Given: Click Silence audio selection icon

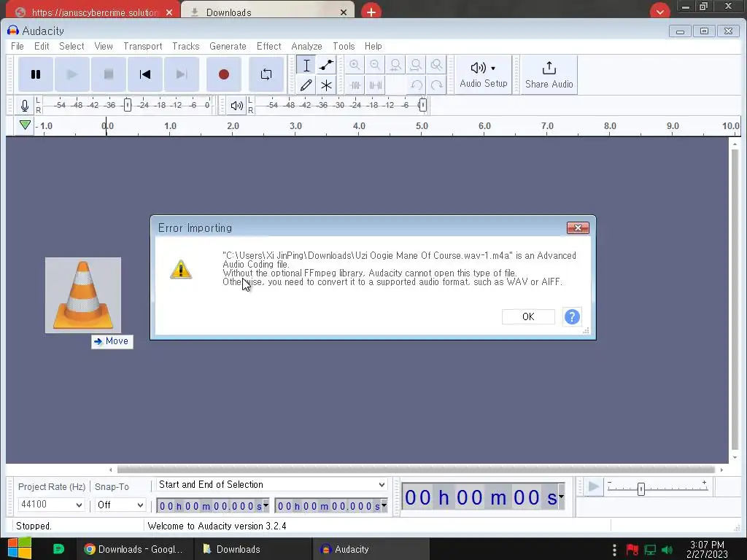Looking at the screenshot, I should (x=376, y=85).
